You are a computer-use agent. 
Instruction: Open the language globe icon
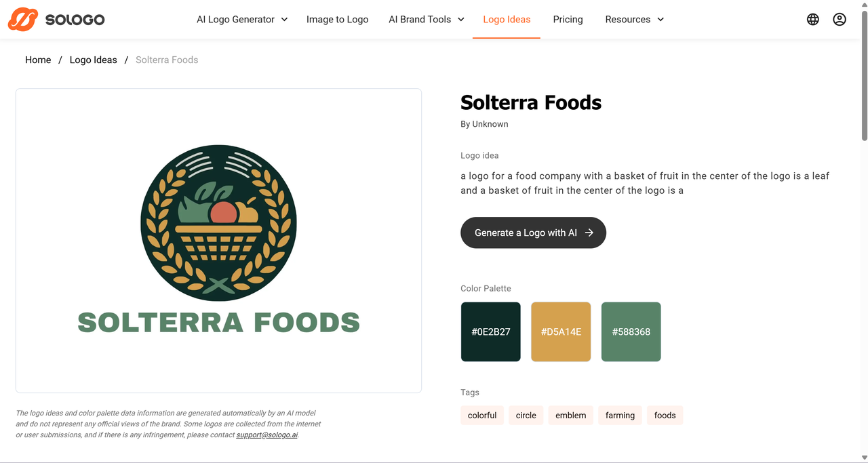tap(812, 20)
